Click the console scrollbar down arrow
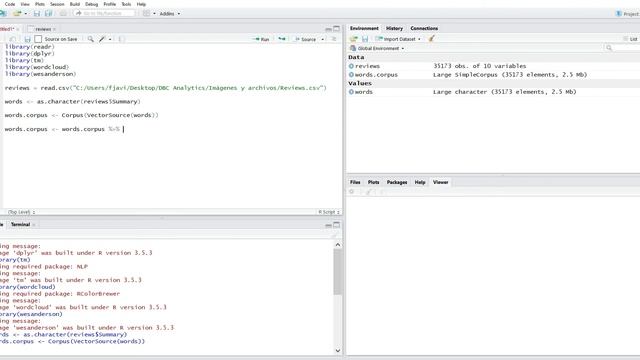This screenshot has height=360, width=640. click(x=338, y=350)
